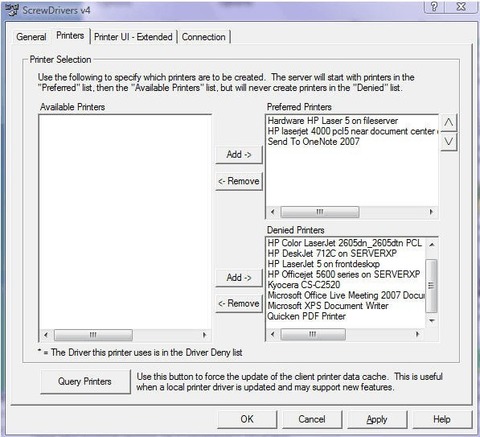Click the <- Remove button beside the Denied Printers list
Screen dimensions: 480x437
pyautogui.click(x=239, y=303)
